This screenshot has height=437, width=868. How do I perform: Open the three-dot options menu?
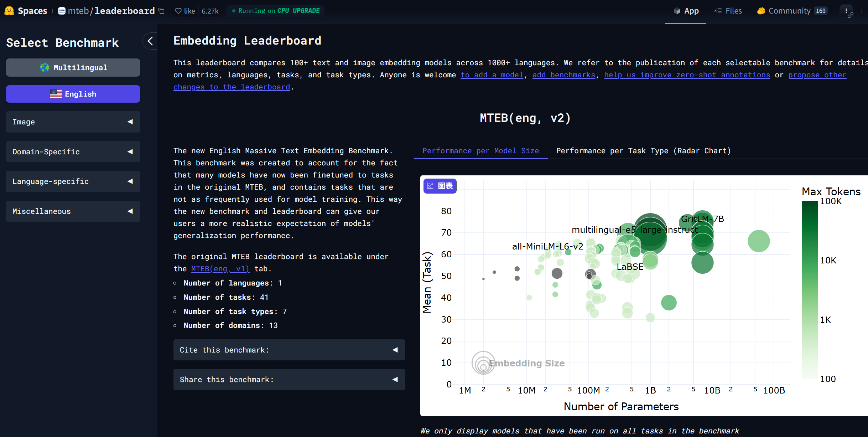(x=846, y=11)
